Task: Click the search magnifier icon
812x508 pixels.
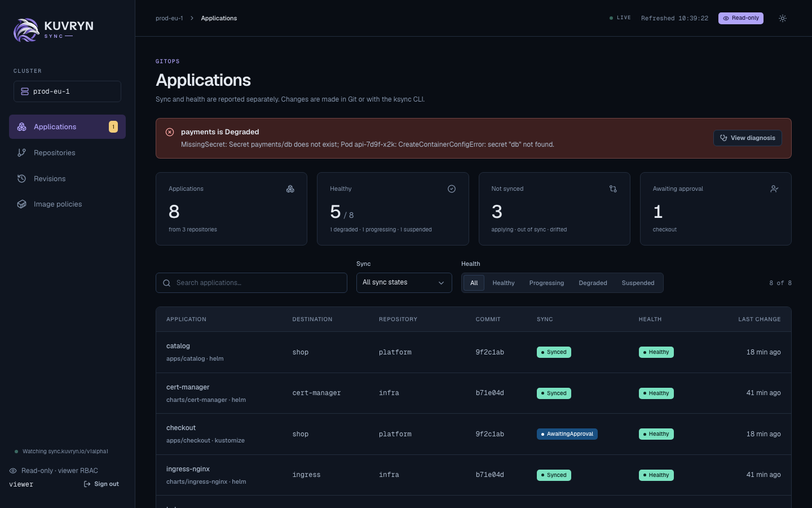Action: tap(167, 283)
